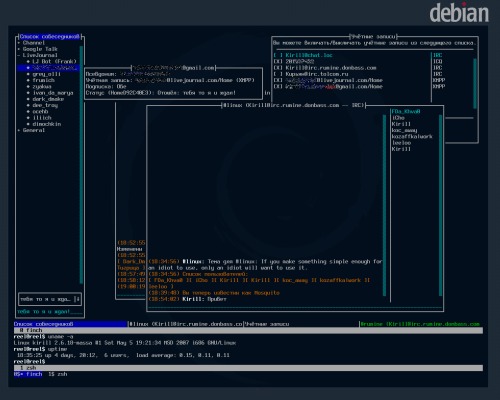Expand the Google Talk buddy group

tap(19, 49)
